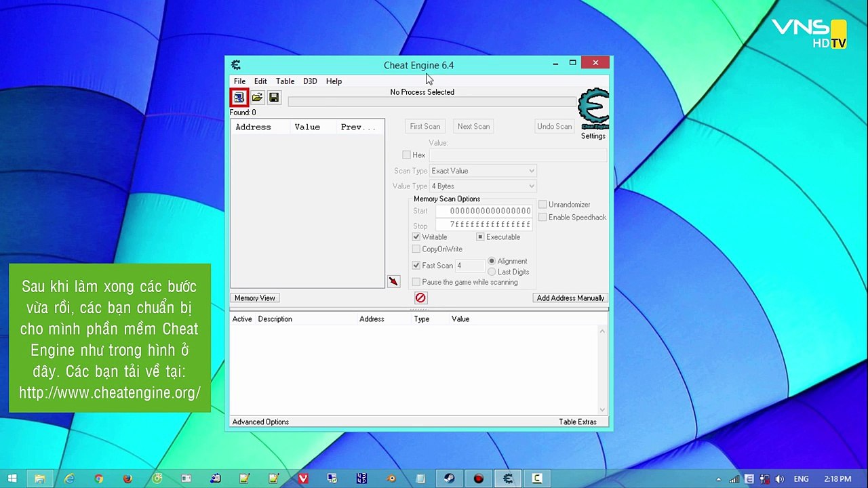This screenshot has width=868, height=488.
Task: Click the scan progress bar
Action: (431, 102)
